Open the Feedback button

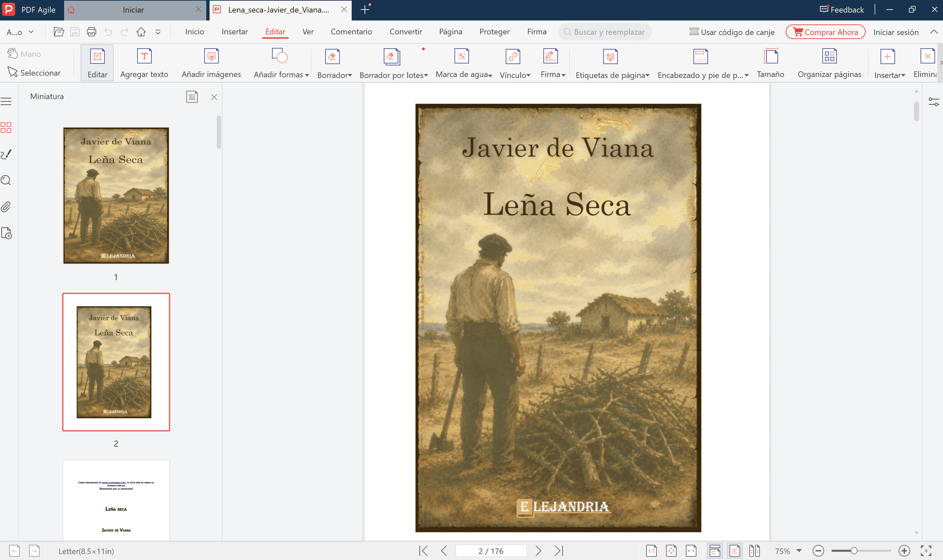tap(842, 10)
